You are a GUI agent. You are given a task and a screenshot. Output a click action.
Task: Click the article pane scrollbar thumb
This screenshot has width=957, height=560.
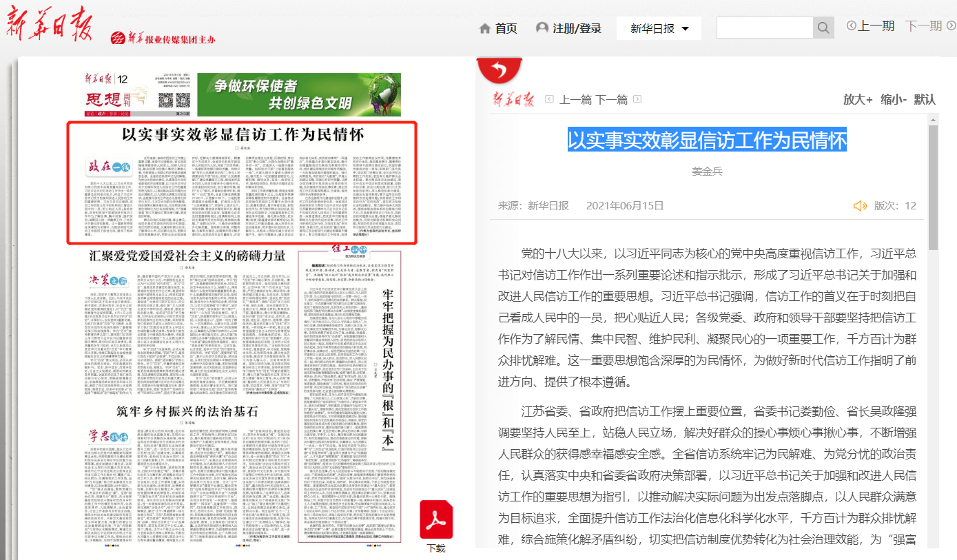click(x=933, y=187)
